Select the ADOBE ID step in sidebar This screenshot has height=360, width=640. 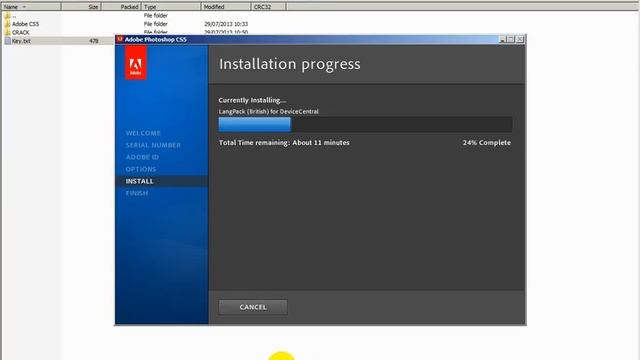(x=142, y=157)
